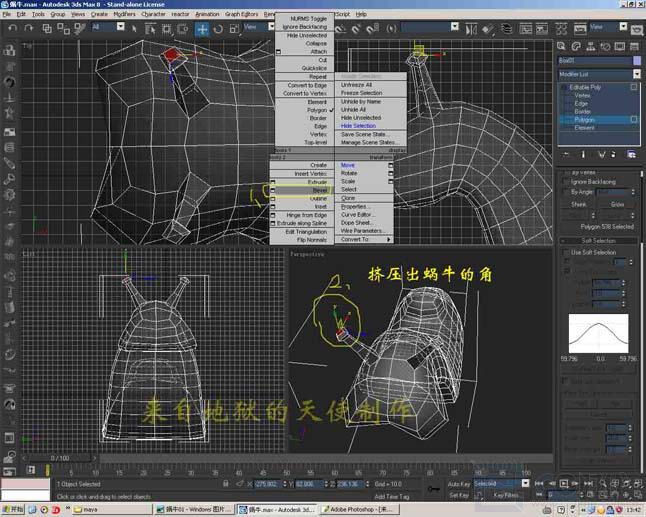Open the Convert To submenu
Screen dimensions: 646x517
pyautogui.click(x=364, y=239)
